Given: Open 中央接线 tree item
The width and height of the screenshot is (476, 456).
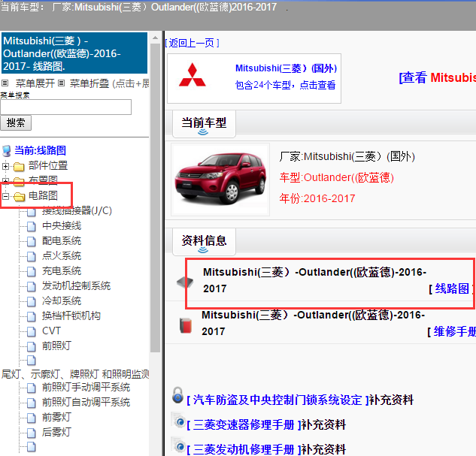Looking at the screenshot, I should click(x=62, y=226).
